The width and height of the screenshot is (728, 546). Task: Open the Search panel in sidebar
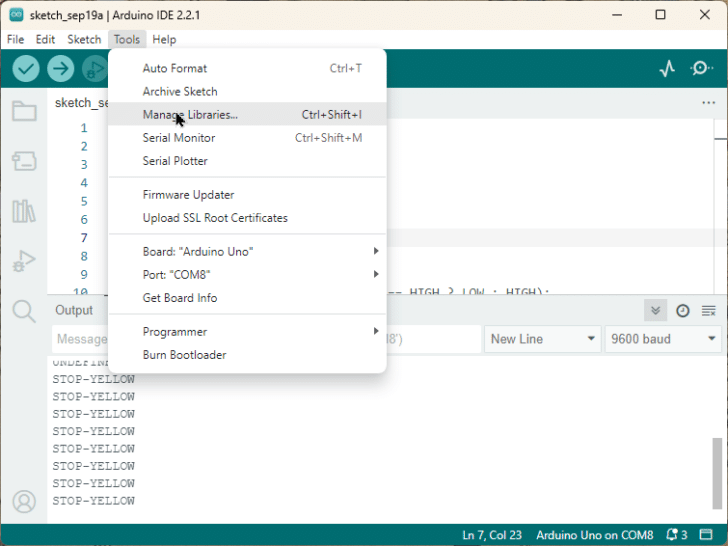pos(24,311)
